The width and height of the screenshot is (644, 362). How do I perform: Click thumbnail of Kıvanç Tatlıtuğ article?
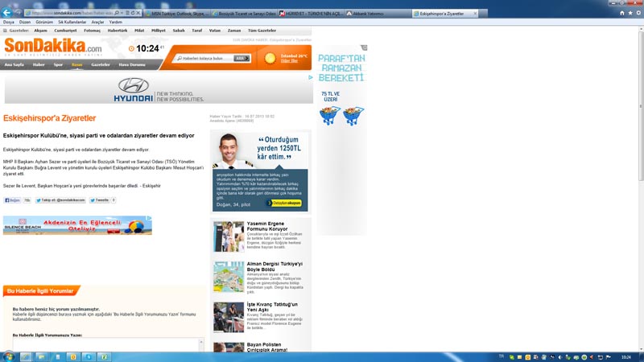pos(229,317)
